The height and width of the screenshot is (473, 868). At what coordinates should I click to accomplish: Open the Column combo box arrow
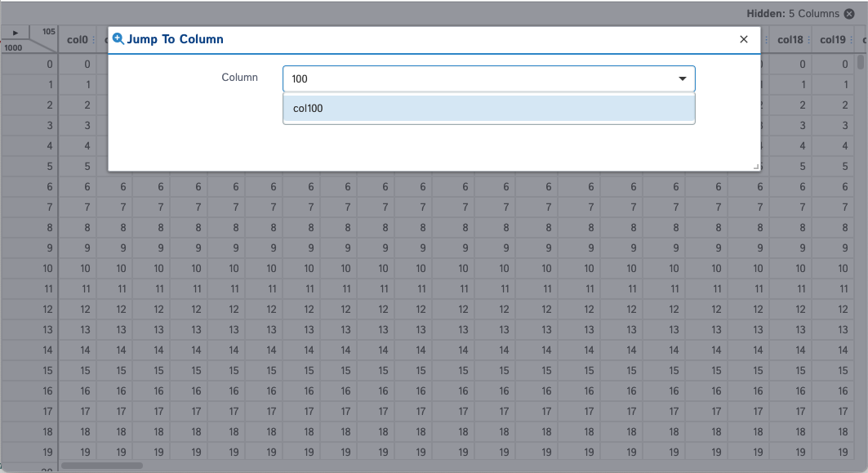(683, 78)
